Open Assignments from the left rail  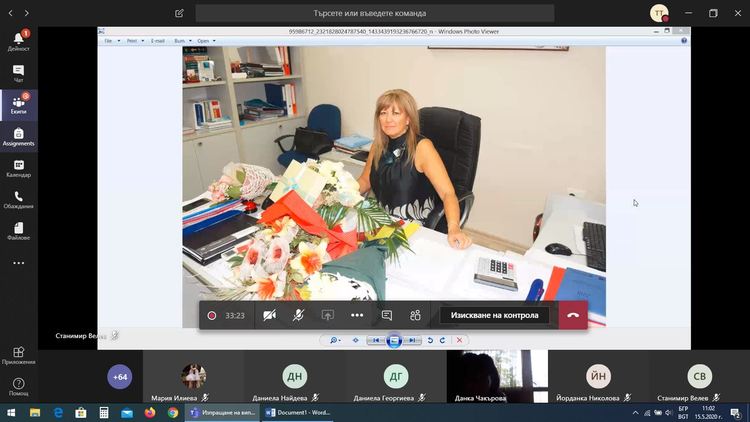coord(18,136)
